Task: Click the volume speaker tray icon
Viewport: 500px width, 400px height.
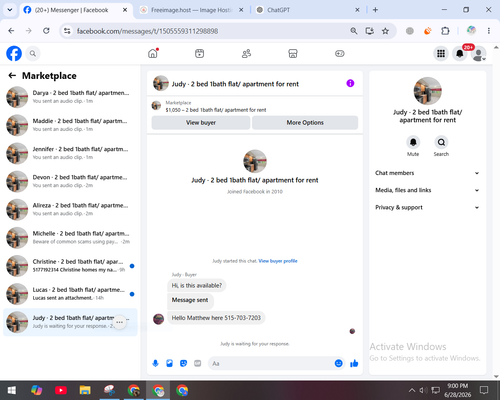Action: click(423, 390)
